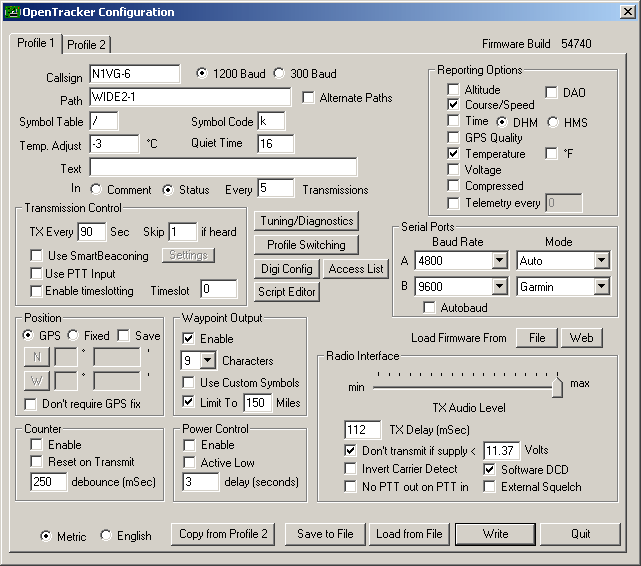Toggle the DAO checkbox
The width and height of the screenshot is (641, 566).
[551, 92]
